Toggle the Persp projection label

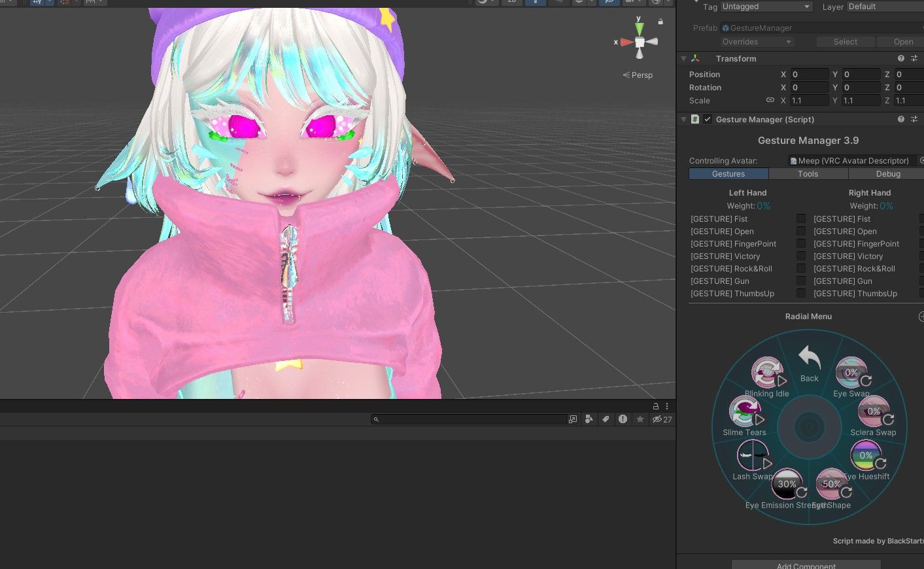pos(638,75)
